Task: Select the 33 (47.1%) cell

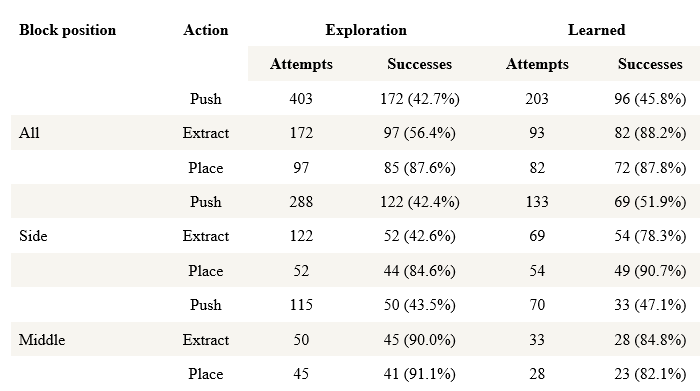Action: click(650, 305)
